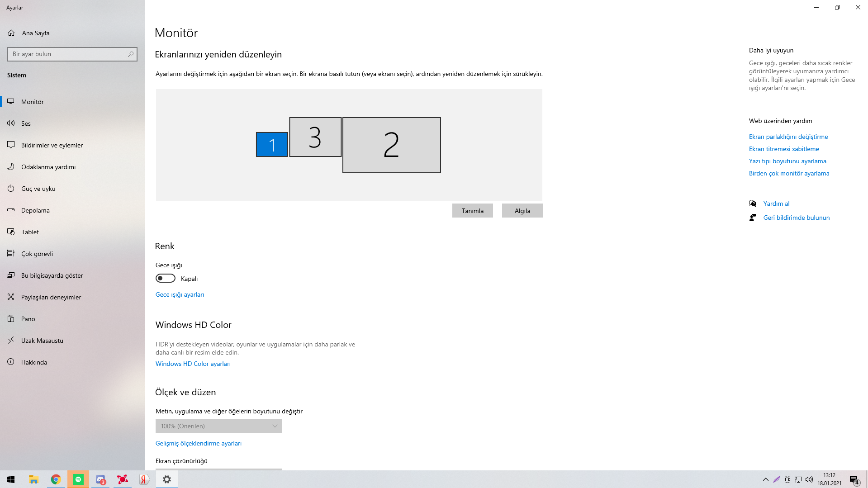The image size is (868, 488).
Task: Click the moon icon for Odaklanma yardımı
Action: pyautogui.click(x=11, y=166)
